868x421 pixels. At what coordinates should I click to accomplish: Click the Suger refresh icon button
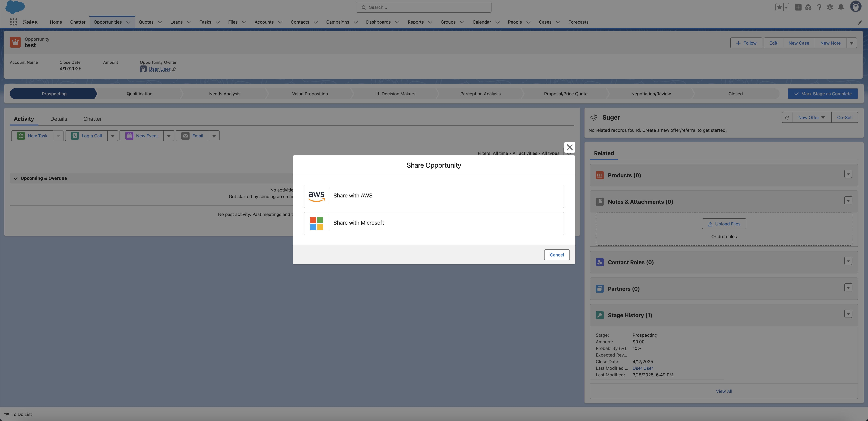tap(787, 118)
